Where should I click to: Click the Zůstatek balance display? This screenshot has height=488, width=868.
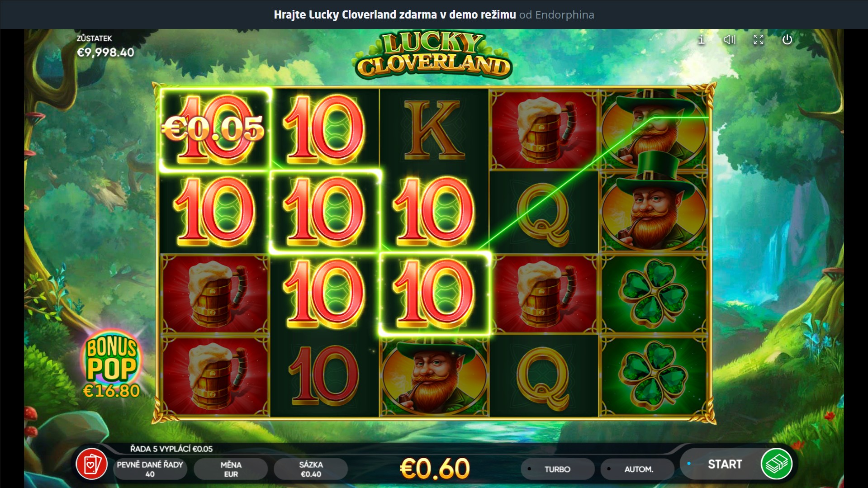[x=105, y=46]
